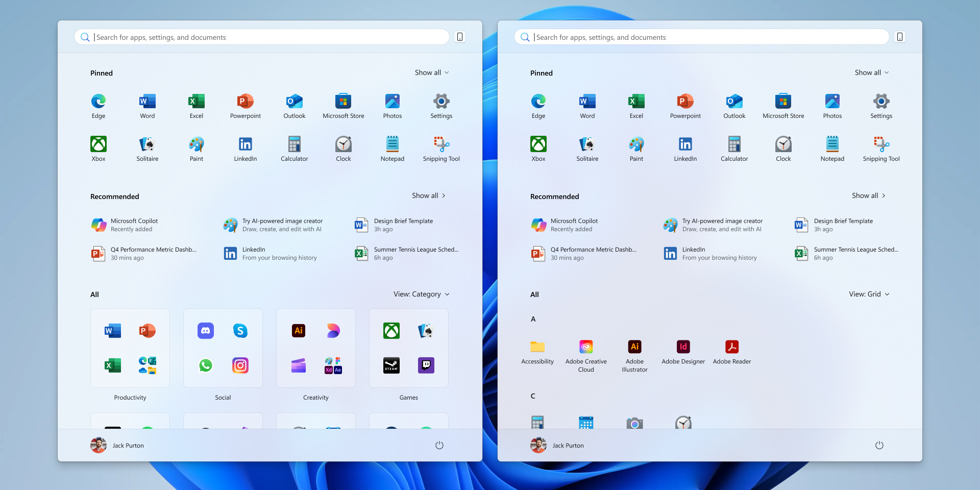Open the Accessibility folder in grid view

537,352
